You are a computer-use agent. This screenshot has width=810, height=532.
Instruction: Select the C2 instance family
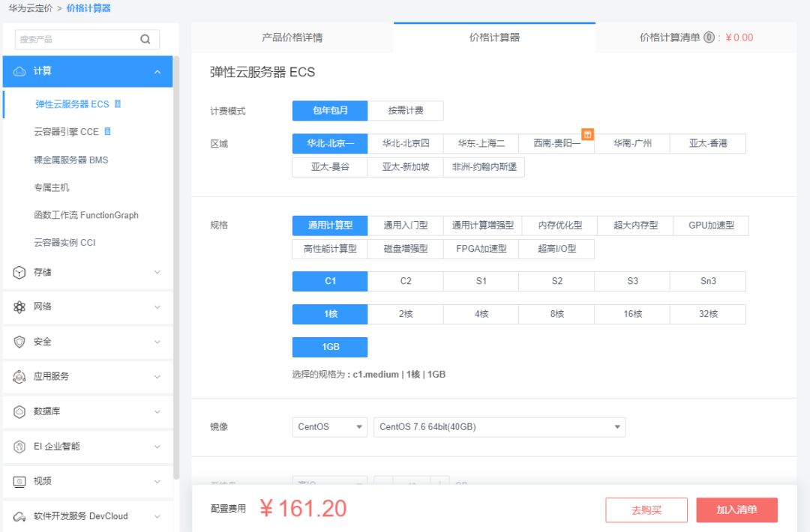coord(406,281)
